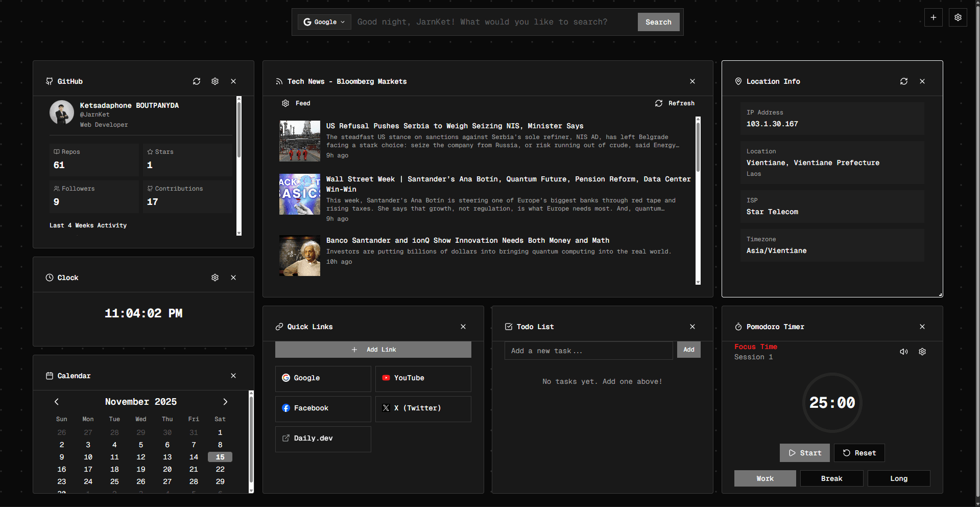Viewport: 980px width, 507px height.
Task: Open GitHub widget settings gear
Action: [x=215, y=81]
